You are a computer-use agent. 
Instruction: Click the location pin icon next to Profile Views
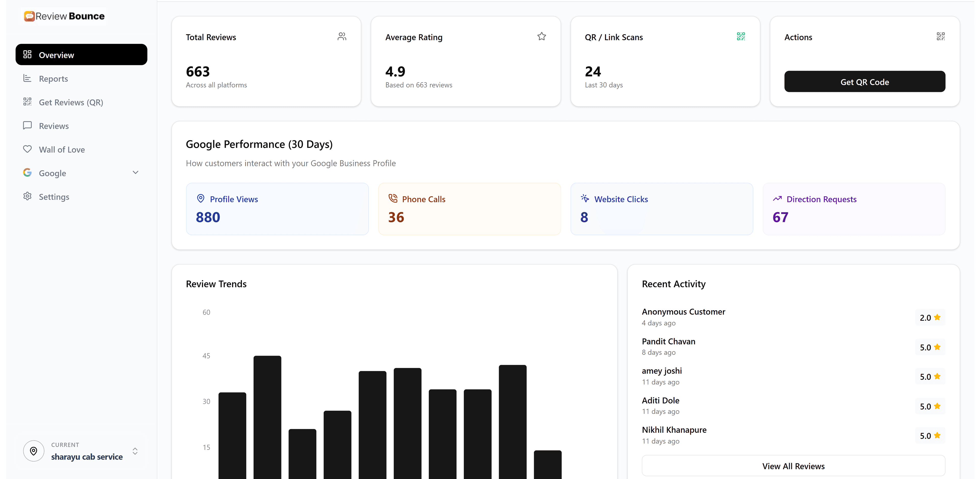pos(201,198)
